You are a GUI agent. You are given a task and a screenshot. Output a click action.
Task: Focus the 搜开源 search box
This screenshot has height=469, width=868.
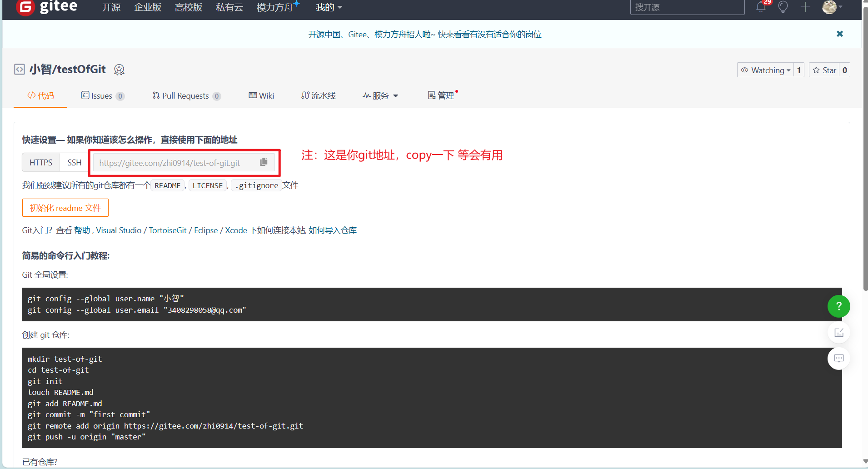click(x=687, y=7)
